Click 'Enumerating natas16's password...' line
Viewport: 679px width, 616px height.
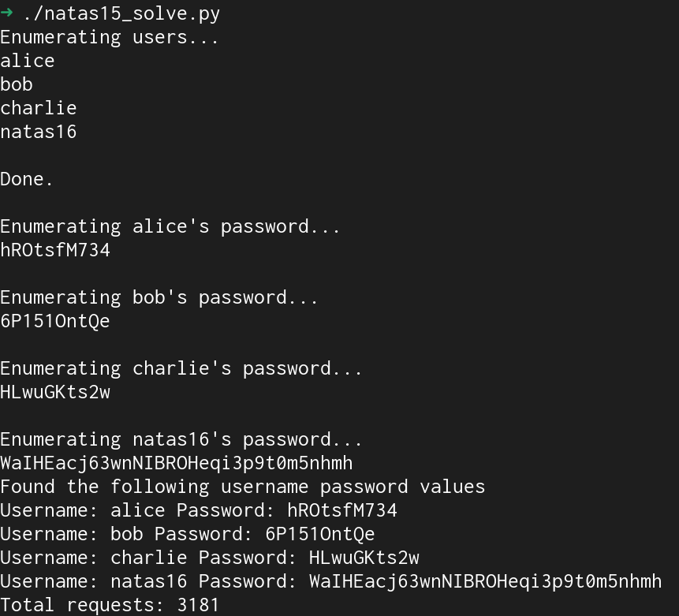[x=181, y=440]
